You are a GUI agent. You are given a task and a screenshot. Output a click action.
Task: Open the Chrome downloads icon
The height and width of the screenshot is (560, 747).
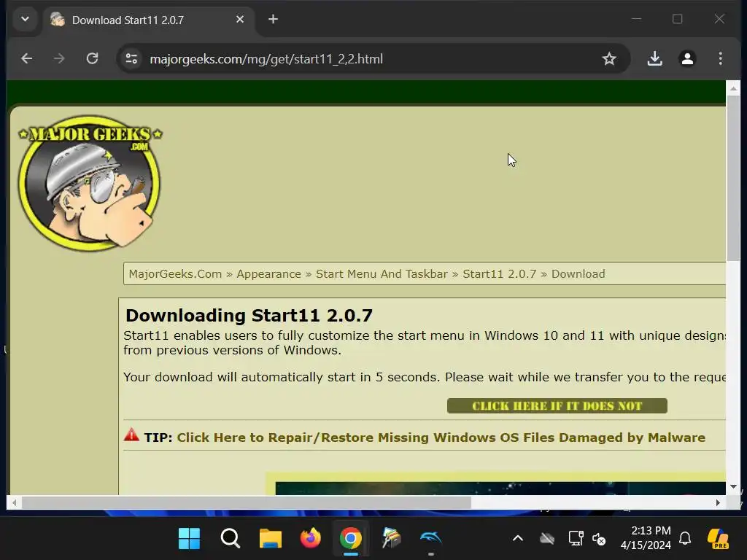[654, 58]
